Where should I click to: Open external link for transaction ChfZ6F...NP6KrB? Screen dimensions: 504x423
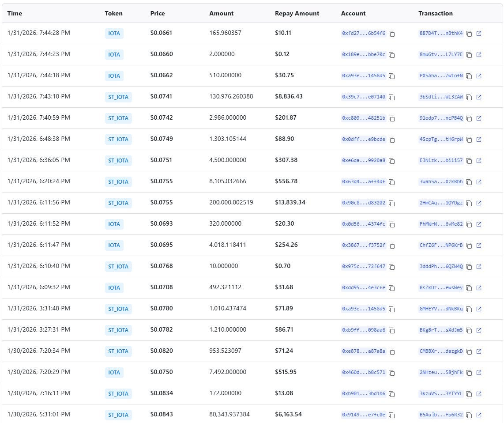479,245
